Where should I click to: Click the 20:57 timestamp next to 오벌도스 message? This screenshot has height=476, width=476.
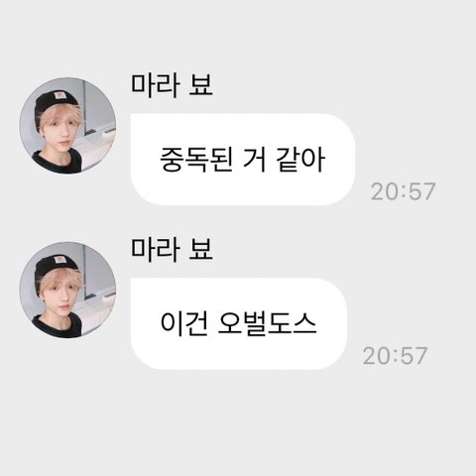(x=395, y=356)
